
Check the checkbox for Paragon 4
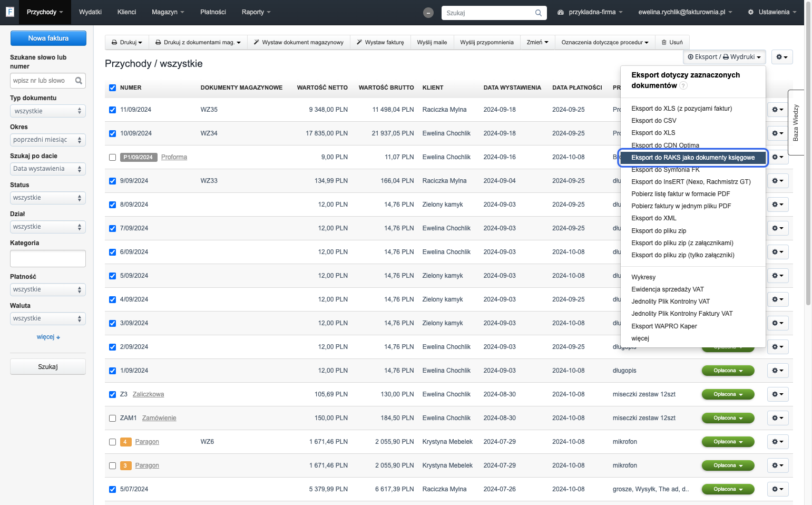point(112,442)
